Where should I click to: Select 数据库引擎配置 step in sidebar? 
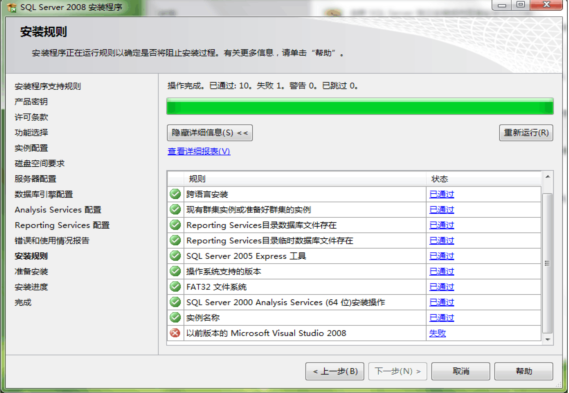tap(44, 194)
